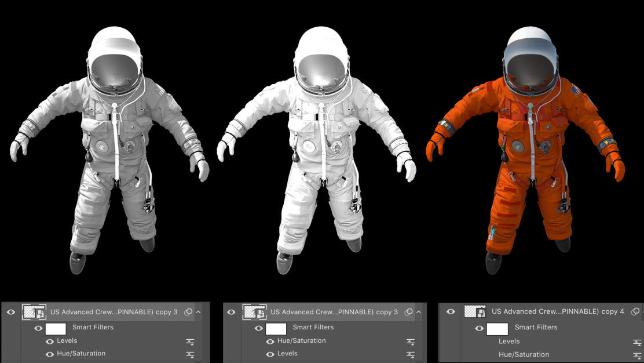The image size is (644, 363).
Task: Click smart object thumbnail in left panel
Action: [34, 312]
